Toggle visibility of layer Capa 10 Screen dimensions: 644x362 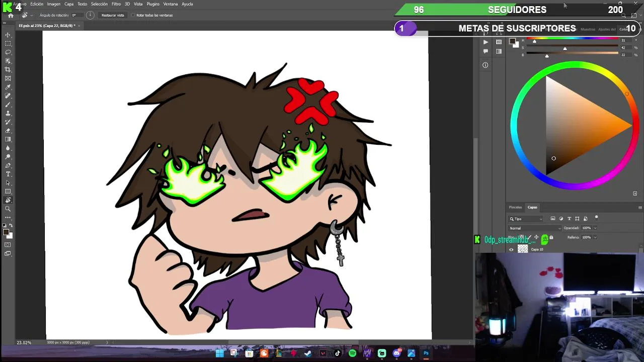pos(511,249)
